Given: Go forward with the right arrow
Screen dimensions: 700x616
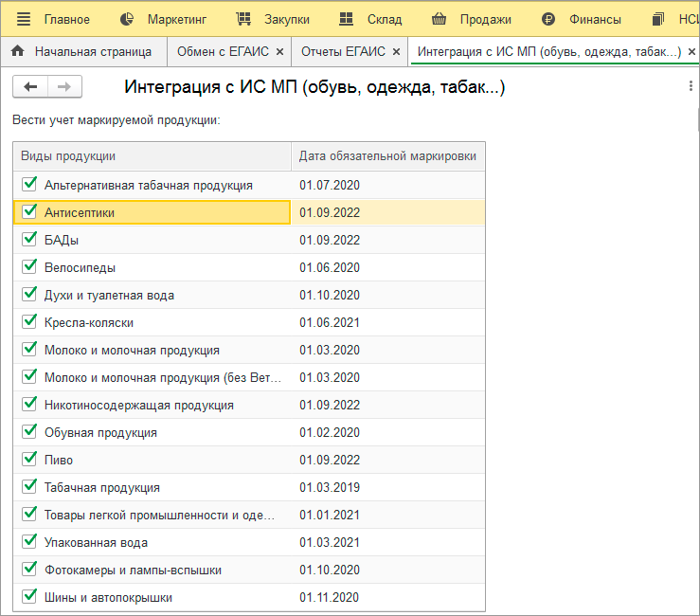Looking at the screenshot, I should [64, 86].
